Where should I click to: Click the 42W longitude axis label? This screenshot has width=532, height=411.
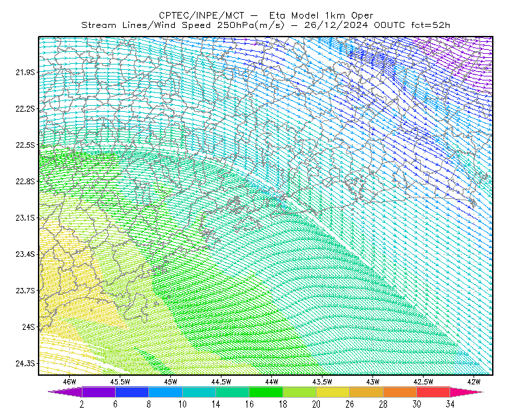474,382
